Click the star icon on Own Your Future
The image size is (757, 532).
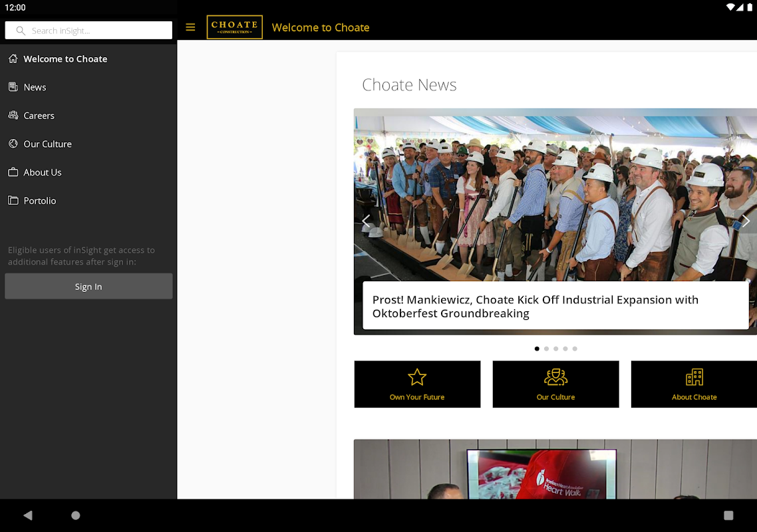tap(417, 377)
